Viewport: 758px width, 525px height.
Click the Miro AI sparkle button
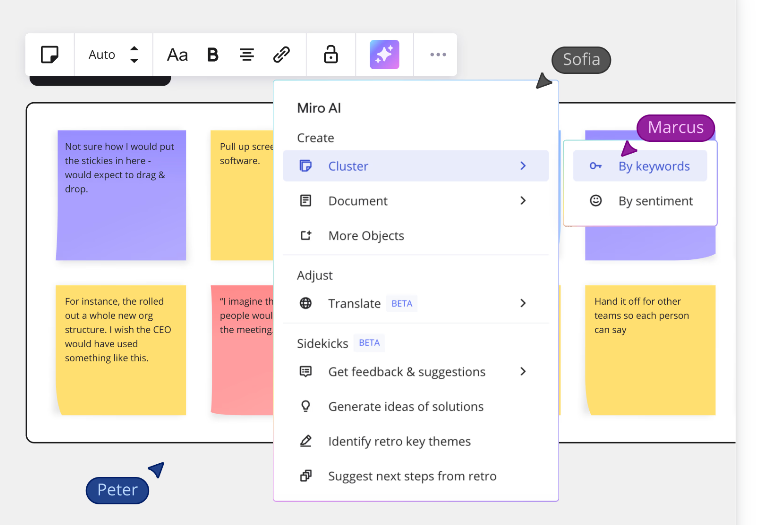384,55
